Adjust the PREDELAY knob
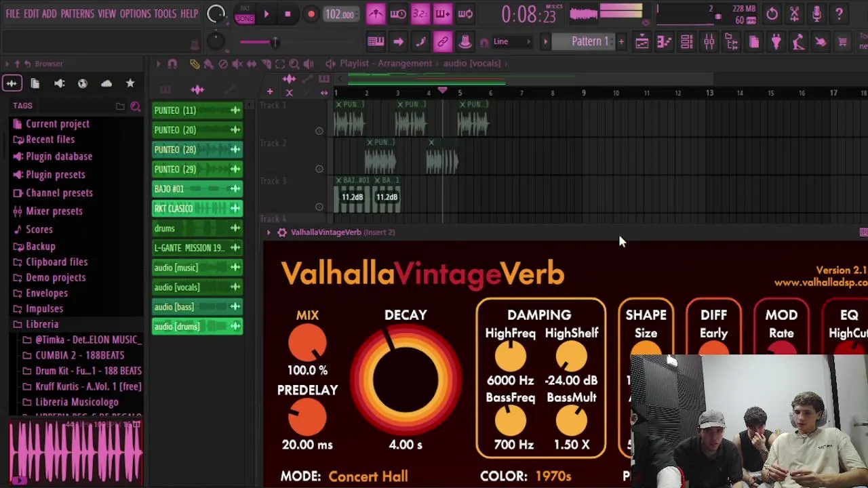The width and height of the screenshot is (868, 488). coord(307,418)
